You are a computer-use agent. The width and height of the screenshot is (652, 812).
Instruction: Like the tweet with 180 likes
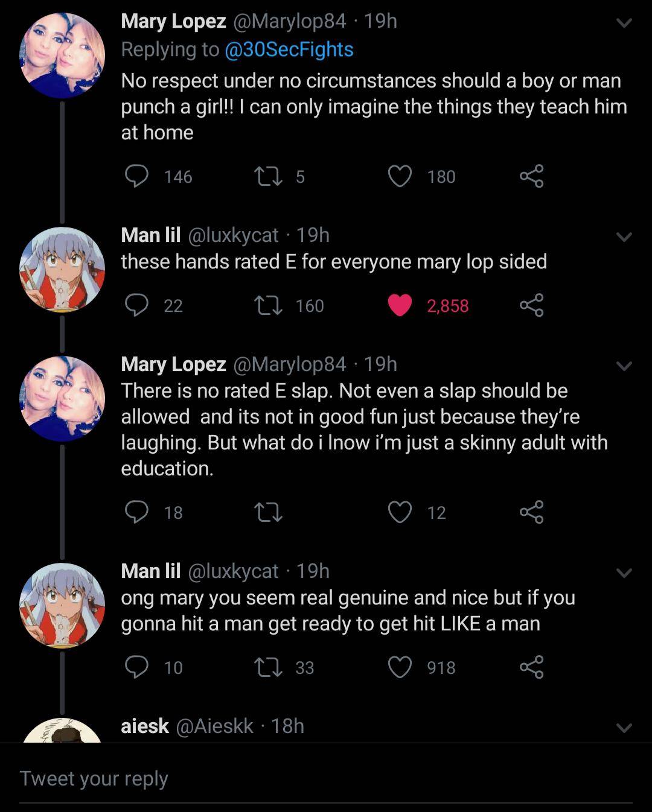click(400, 176)
